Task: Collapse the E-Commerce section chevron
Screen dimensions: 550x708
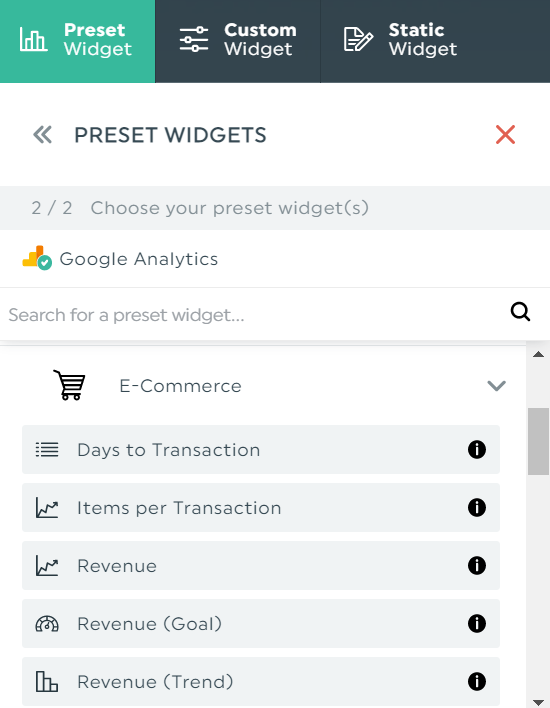Action: click(x=496, y=386)
